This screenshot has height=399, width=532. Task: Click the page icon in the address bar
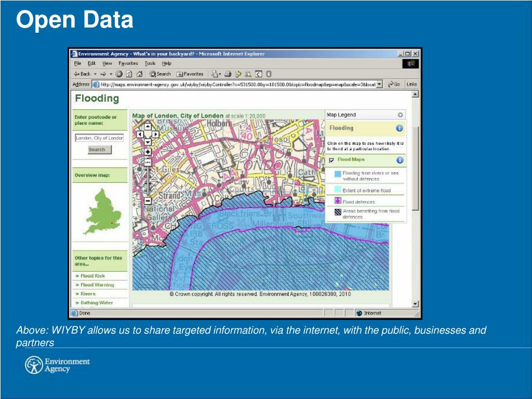click(x=96, y=84)
